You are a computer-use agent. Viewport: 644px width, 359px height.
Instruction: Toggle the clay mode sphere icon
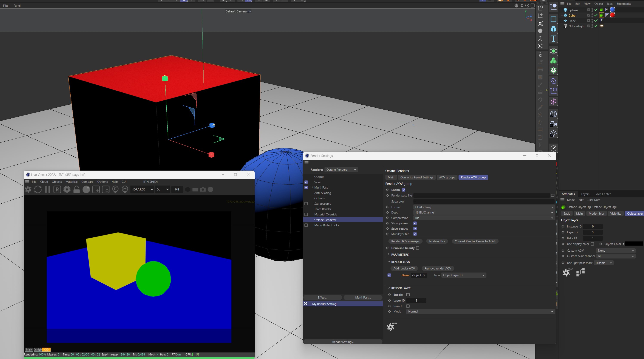pyautogui.click(x=86, y=189)
